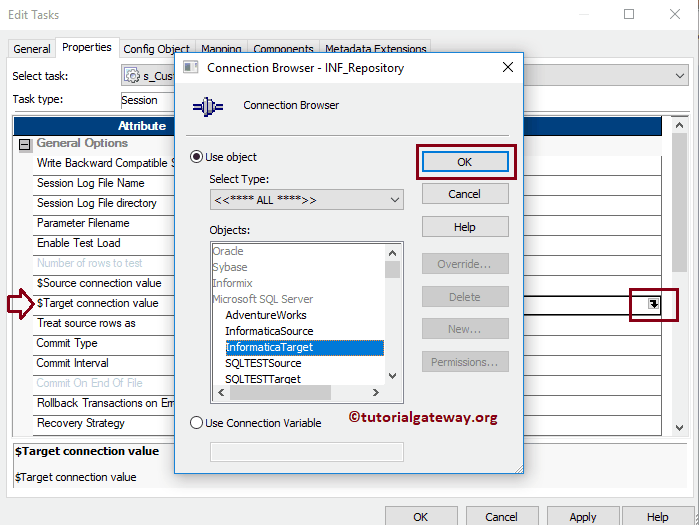699x525 pixels.
Task: Select SQLTESTSource connection object
Action: point(263,363)
